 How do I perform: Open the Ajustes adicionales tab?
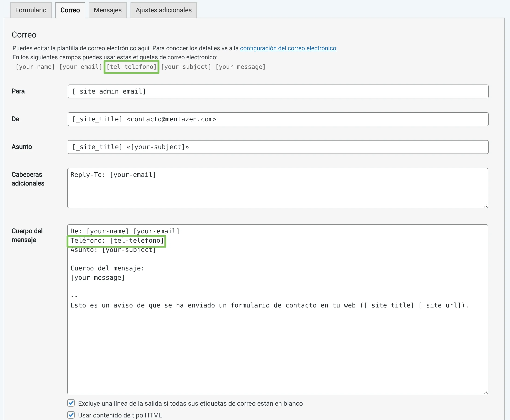tap(163, 10)
